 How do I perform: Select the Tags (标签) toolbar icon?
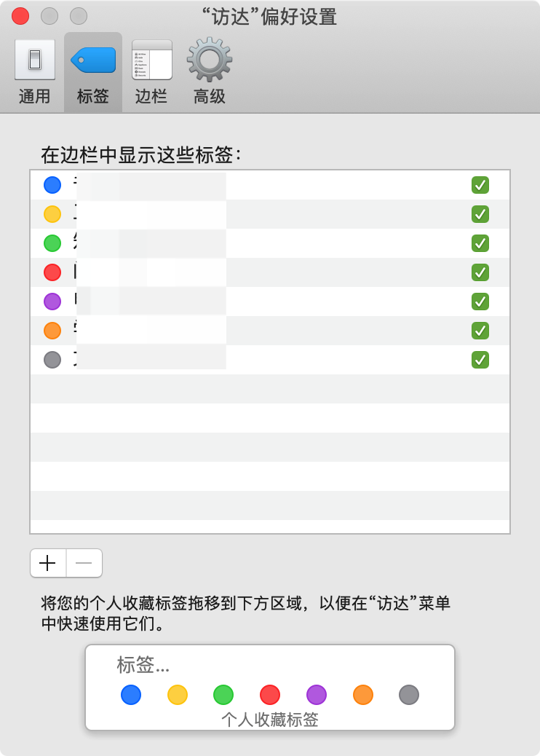pos(92,71)
